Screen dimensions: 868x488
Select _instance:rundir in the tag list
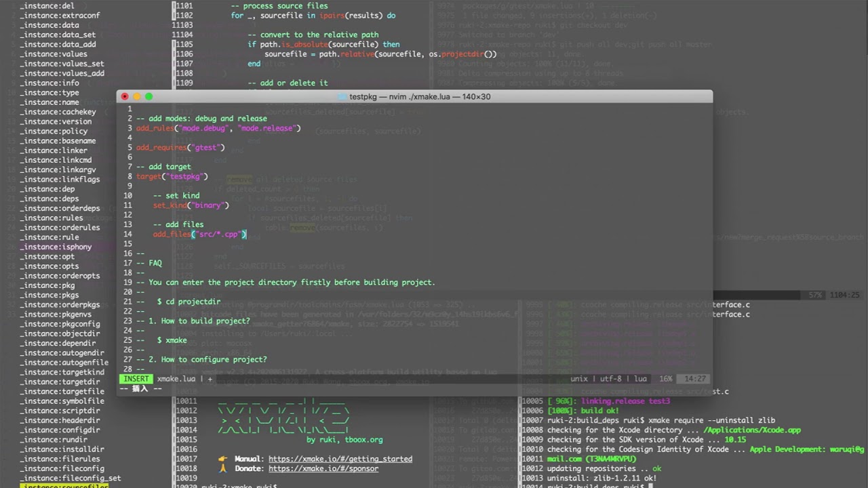click(54, 440)
